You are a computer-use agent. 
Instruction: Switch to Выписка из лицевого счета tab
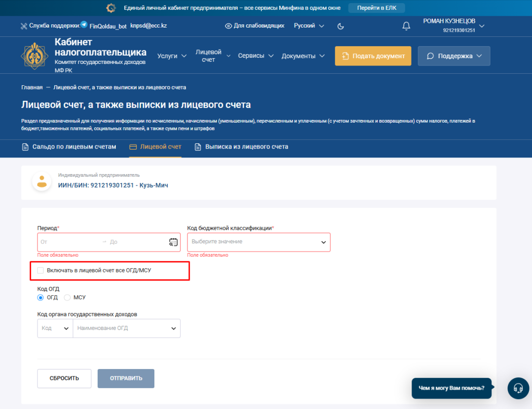(x=241, y=147)
